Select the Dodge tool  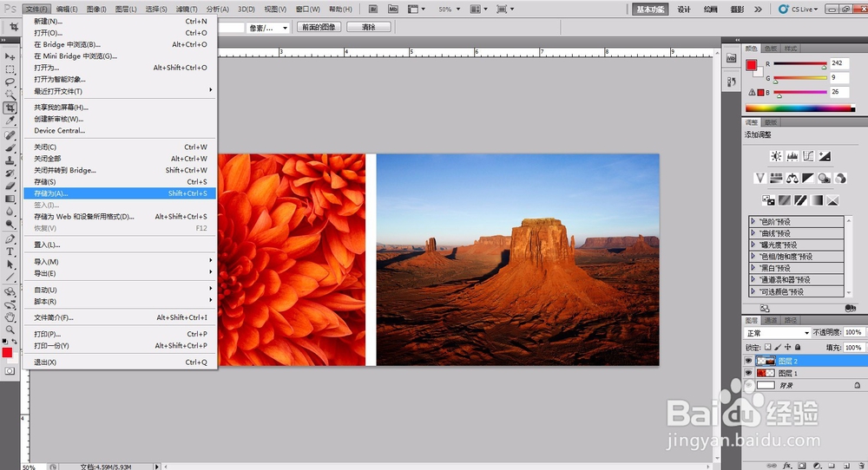click(10, 224)
